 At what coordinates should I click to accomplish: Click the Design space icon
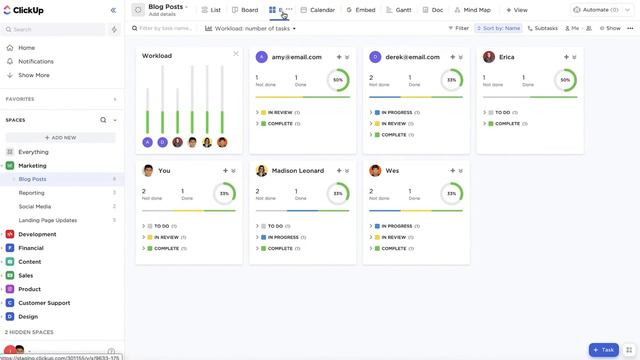(x=10, y=316)
